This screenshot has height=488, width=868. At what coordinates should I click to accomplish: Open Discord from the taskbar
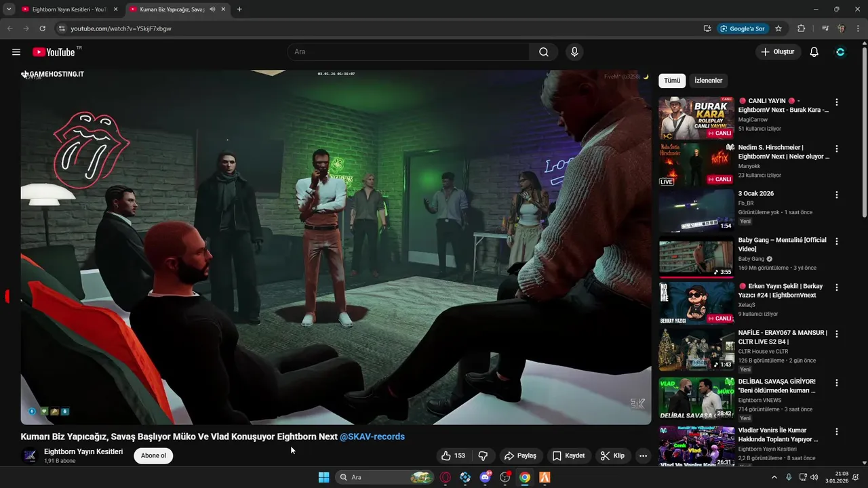485,477
